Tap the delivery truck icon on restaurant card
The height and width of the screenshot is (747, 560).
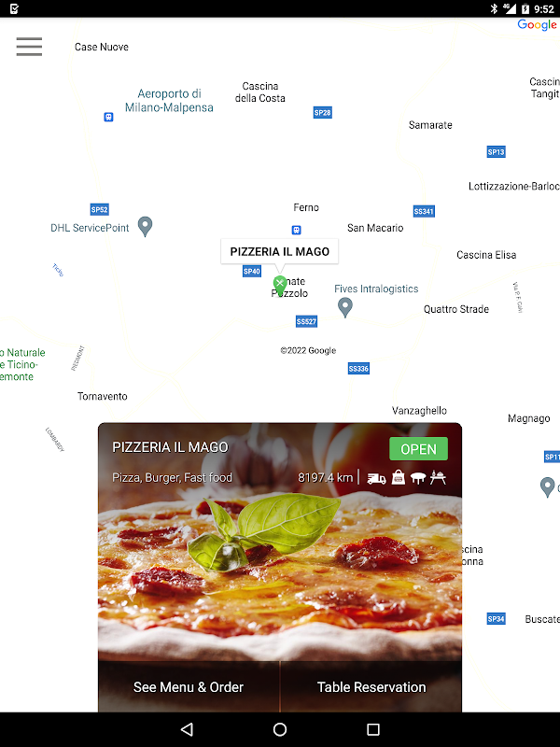(376, 478)
